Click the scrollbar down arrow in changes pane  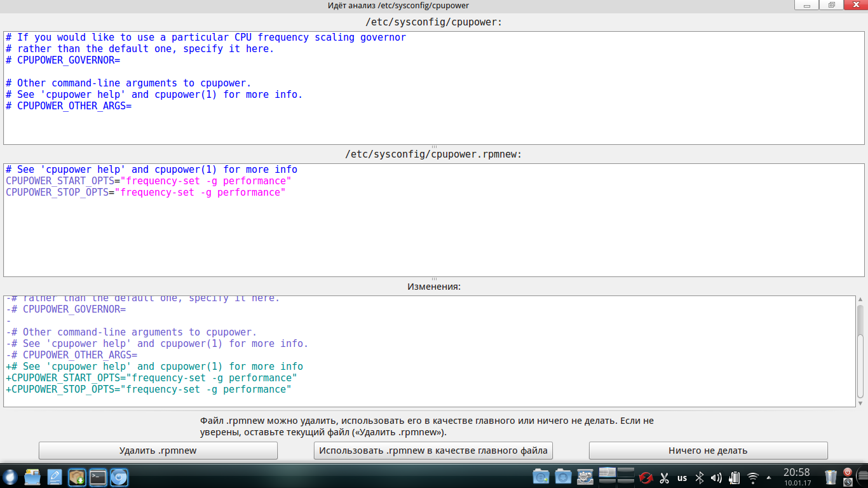860,403
